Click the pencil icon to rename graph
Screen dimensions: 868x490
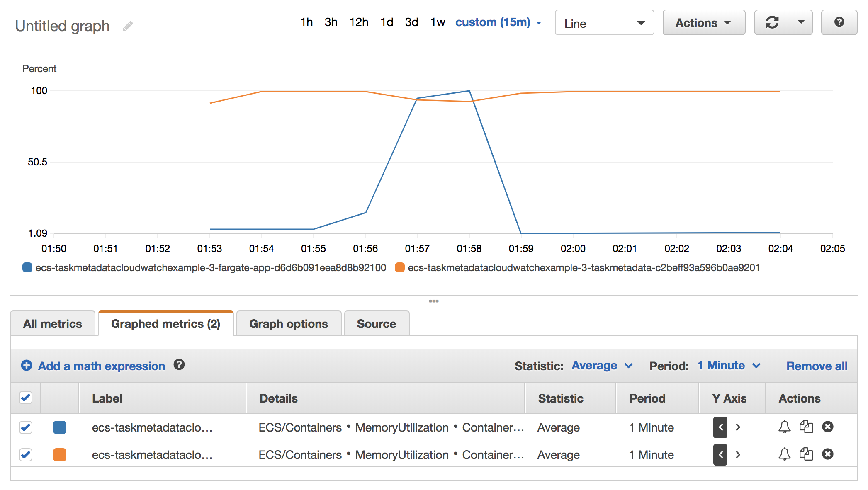tap(128, 26)
